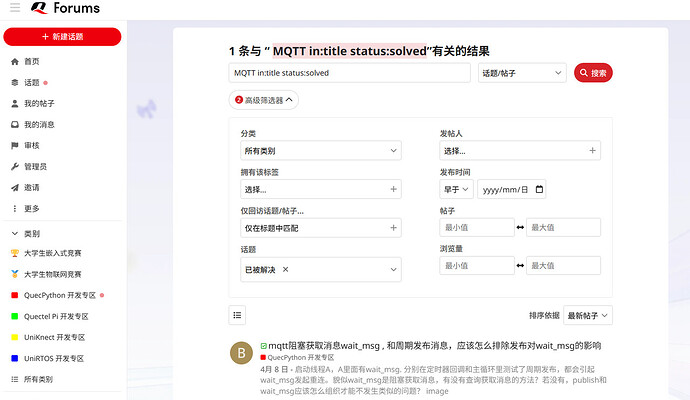Create a new topic with 新建话题

pyautogui.click(x=62, y=37)
